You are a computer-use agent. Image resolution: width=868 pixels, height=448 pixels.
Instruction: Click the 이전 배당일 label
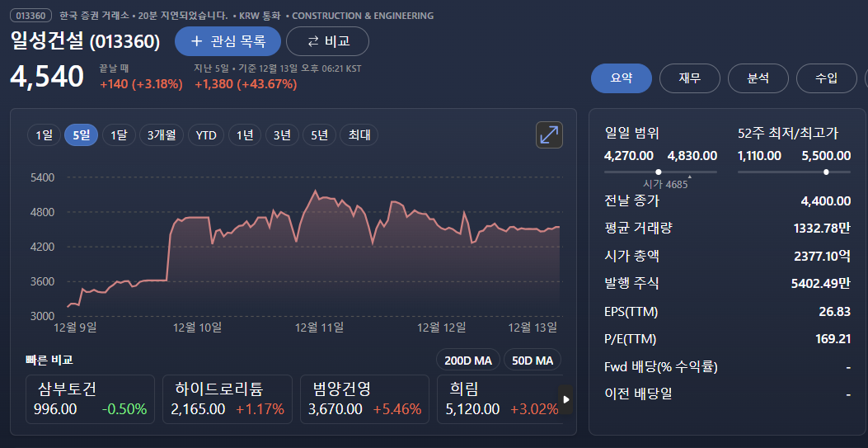638,394
